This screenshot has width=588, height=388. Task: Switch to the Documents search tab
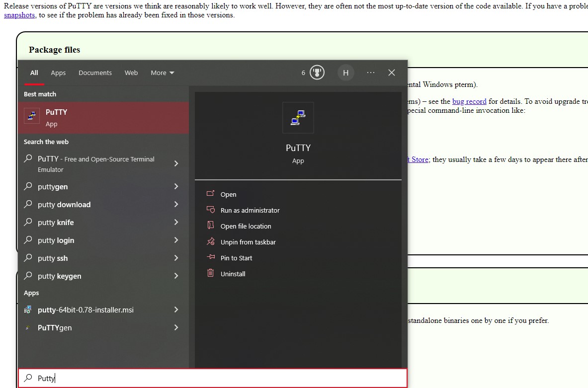pyautogui.click(x=95, y=73)
